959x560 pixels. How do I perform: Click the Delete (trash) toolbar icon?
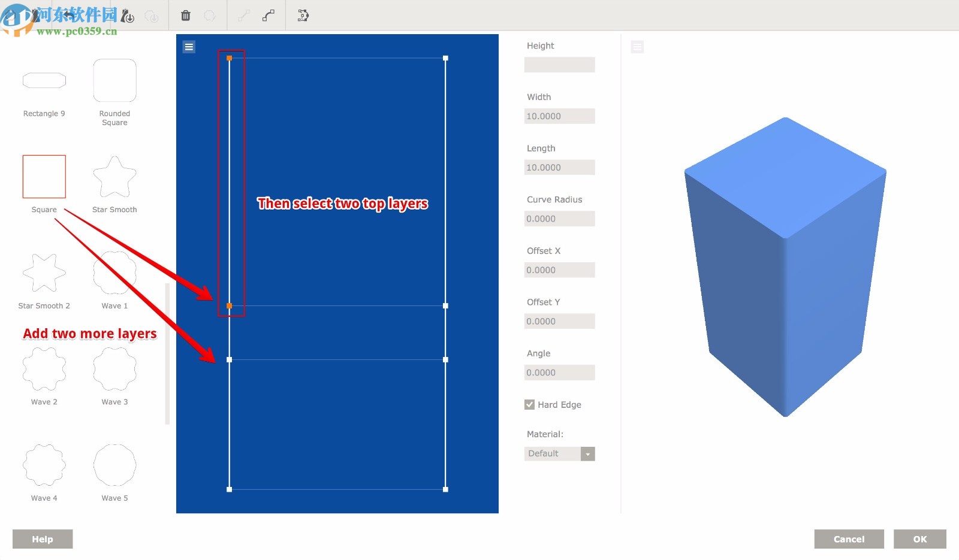click(186, 16)
